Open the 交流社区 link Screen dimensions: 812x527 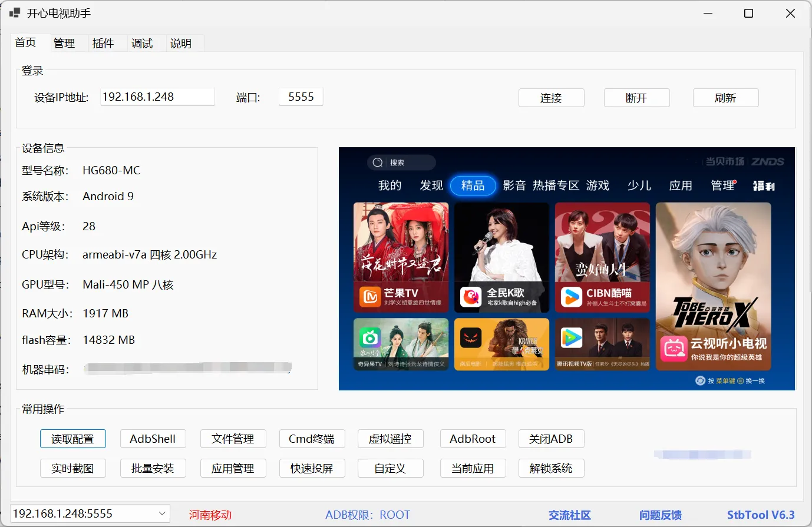coord(569,515)
